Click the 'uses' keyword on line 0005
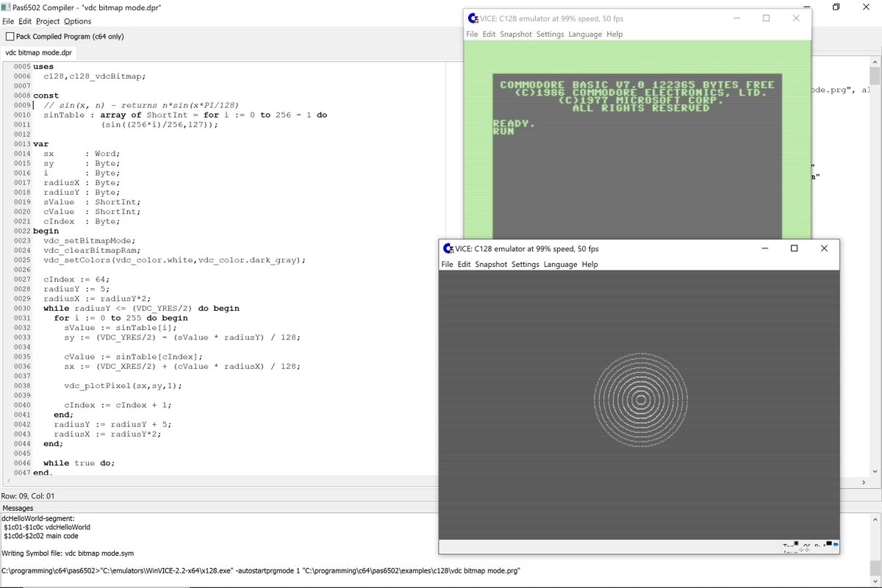This screenshot has width=882, height=588. click(x=43, y=67)
